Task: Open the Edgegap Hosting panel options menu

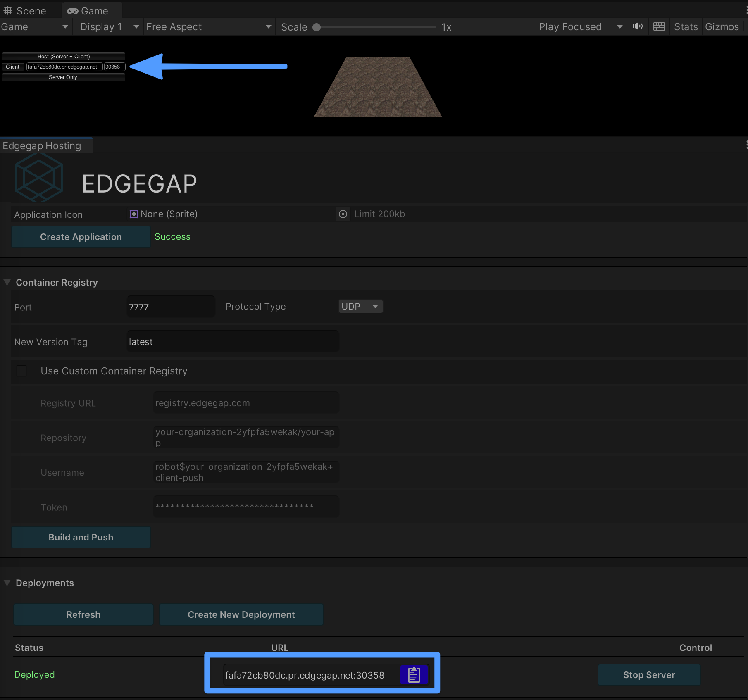Action: coord(746,145)
